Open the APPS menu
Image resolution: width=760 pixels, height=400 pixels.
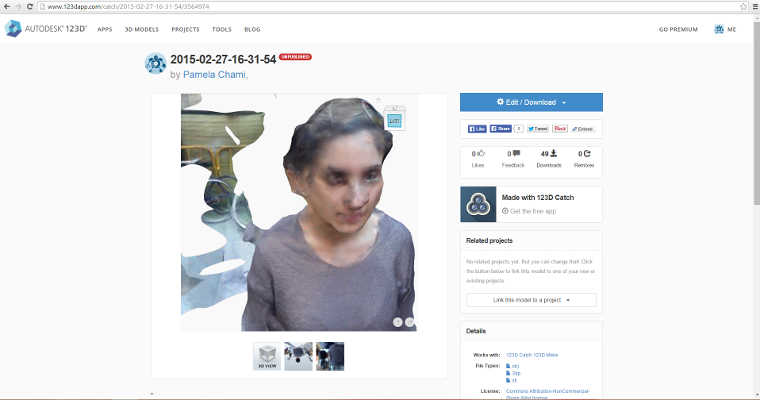[x=105, y=30]
